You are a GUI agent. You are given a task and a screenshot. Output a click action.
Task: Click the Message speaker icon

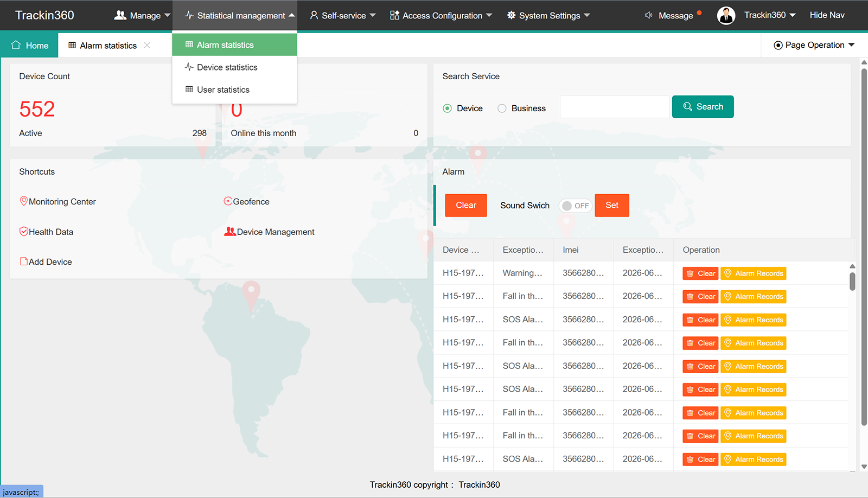pos(648,15)
